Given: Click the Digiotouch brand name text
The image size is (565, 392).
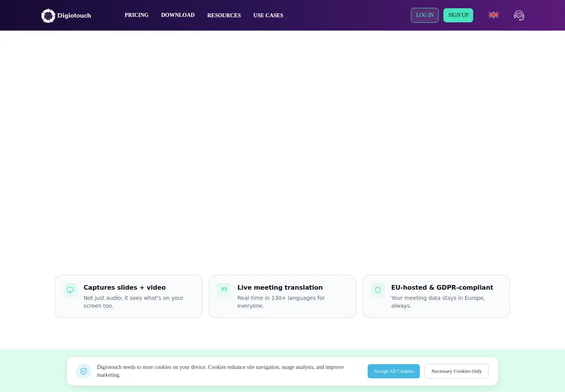Looking at the screenshot, I should coord(74,16).
